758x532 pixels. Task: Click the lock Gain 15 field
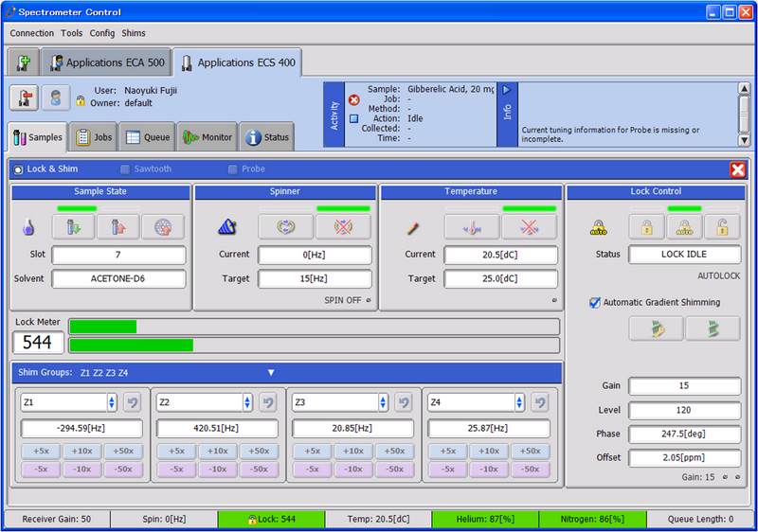(x=684, y=385)
